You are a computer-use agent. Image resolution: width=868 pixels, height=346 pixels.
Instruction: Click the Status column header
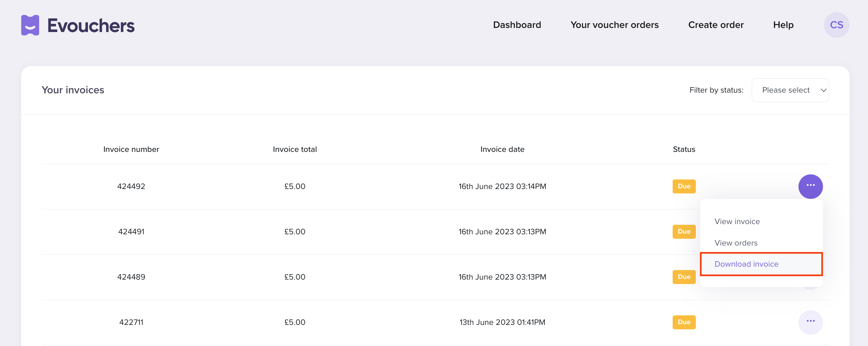pyautogui.click(x=684, y=149)
